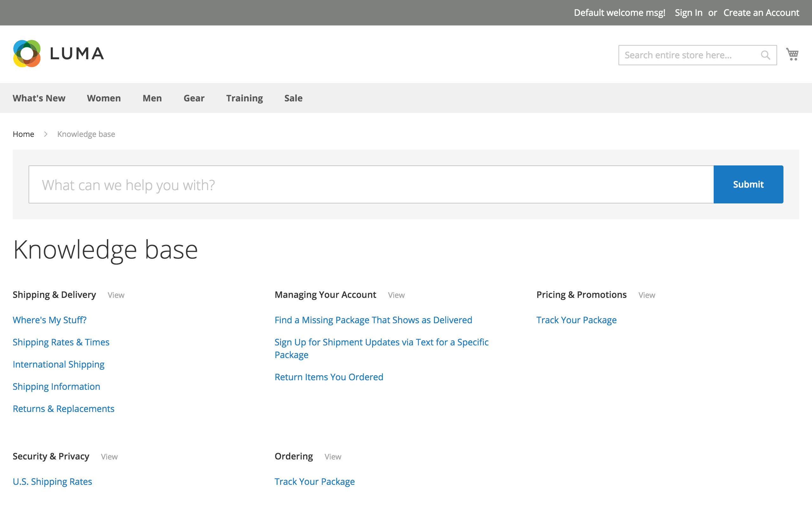
Task: Expand Shipping & Delivery with View link
Action: (x=116, y=295)
